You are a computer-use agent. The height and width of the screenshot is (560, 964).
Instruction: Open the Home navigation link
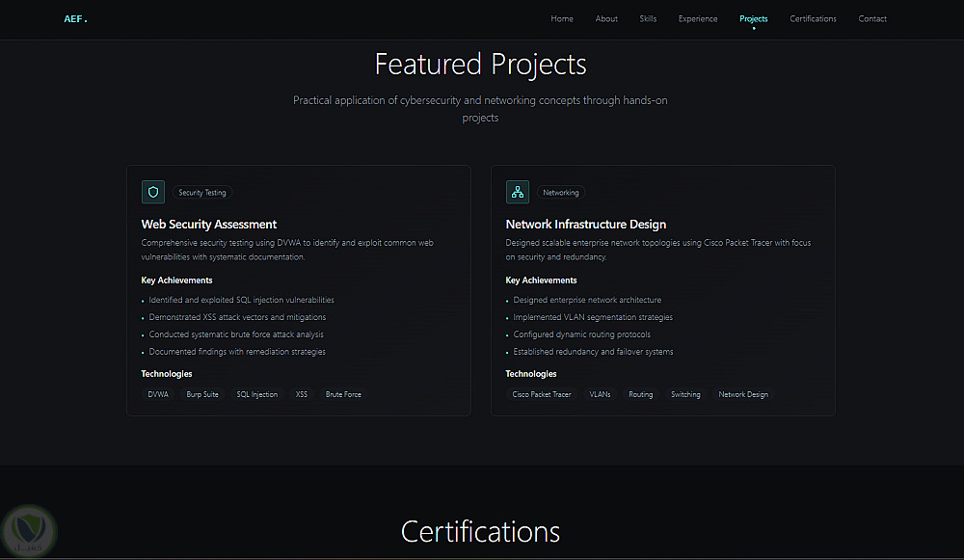(562, 18)
